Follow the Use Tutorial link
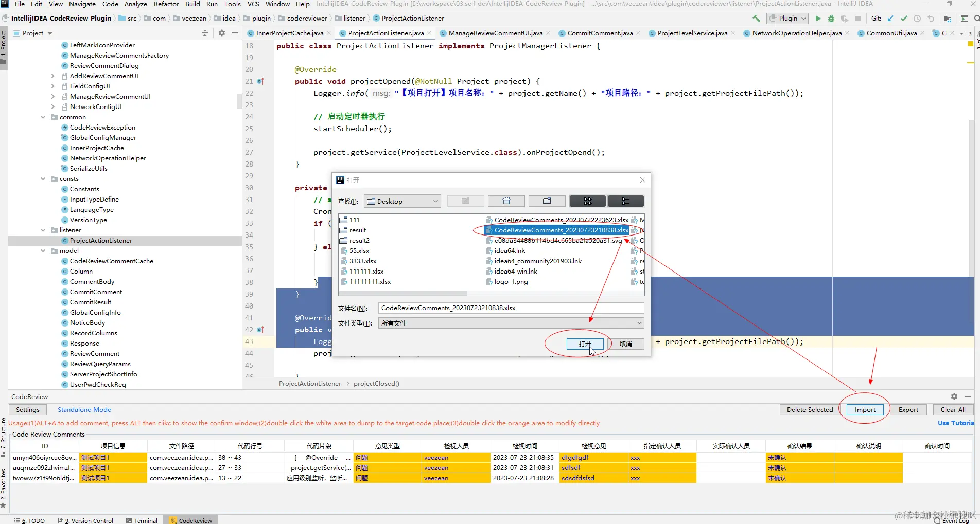Image resolution: width=980 pixels, height=524 pixels. pyautogui.click(x=956, y=423)
